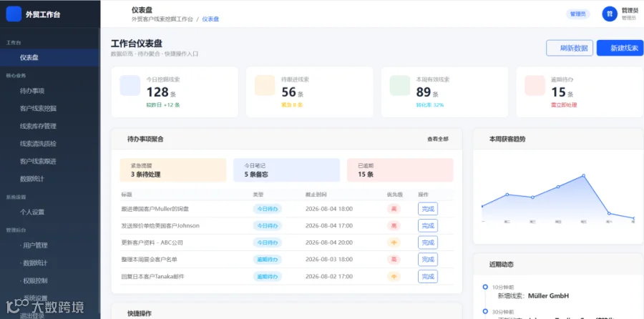Click the orange icon tile for 待跟进线索
This screenshot has width=644, height=319.
pyautogui.click(x=265, y=85)
